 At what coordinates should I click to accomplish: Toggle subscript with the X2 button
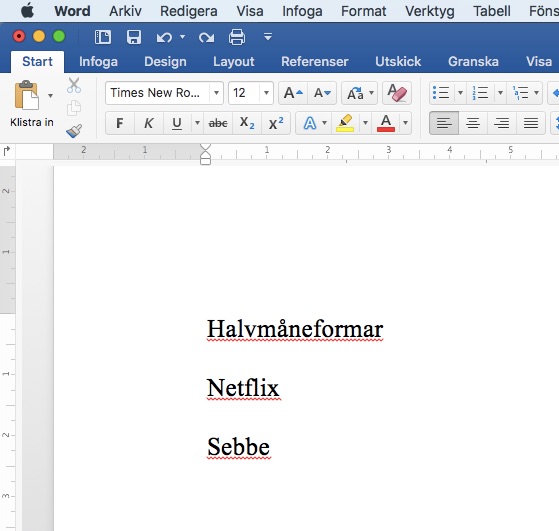pos(247,123)
